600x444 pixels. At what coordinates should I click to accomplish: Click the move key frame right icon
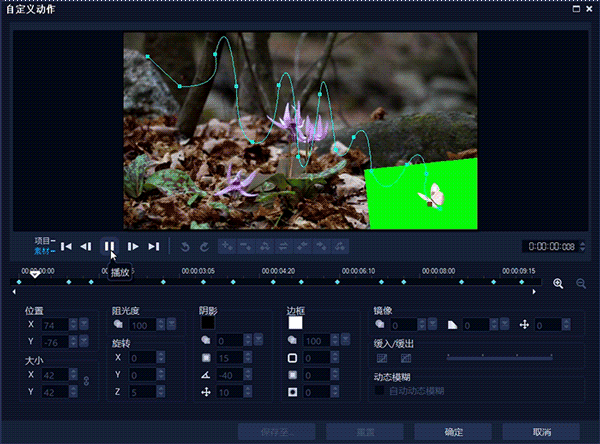tap(321, 246)
